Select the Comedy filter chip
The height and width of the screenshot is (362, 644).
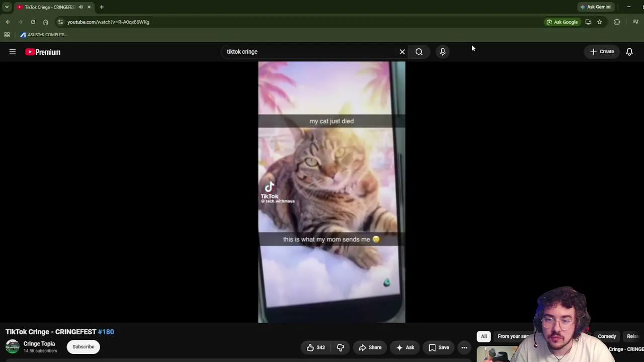pos(607,336)
